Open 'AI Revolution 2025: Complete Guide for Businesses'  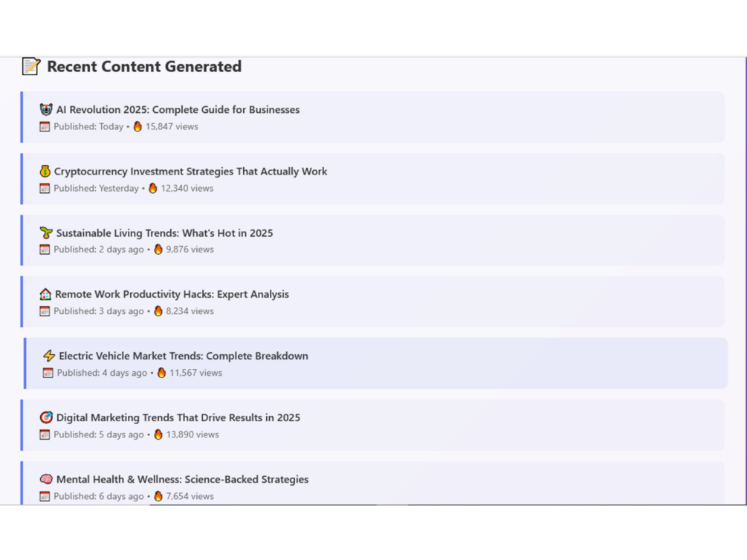(x=178, y=110)
